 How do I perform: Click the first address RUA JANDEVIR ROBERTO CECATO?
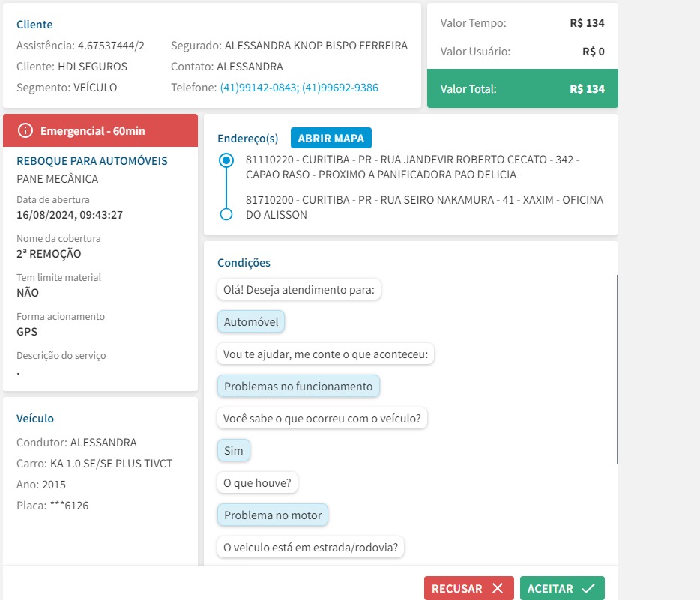tap(412, 167)
